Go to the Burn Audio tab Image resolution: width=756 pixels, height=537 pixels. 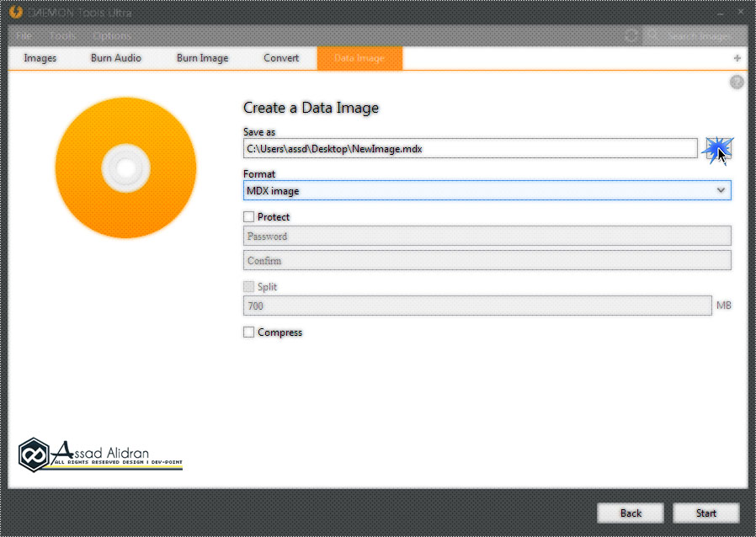pos(115,58)
